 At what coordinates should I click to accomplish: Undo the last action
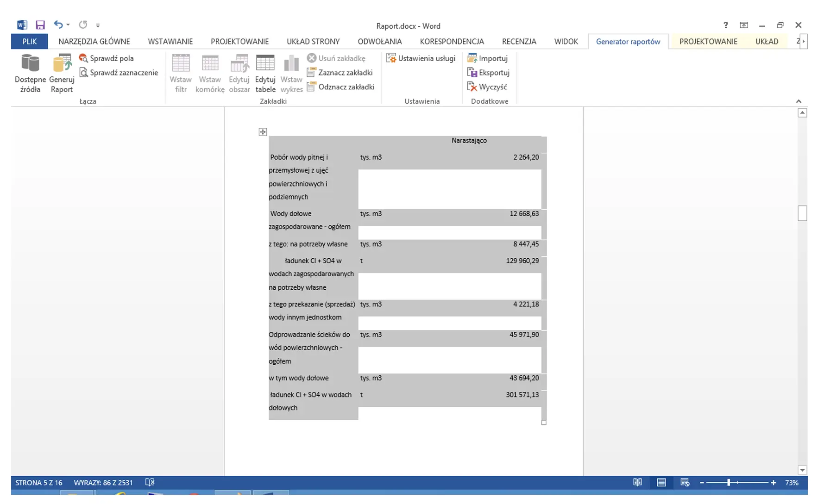[58, 25]
